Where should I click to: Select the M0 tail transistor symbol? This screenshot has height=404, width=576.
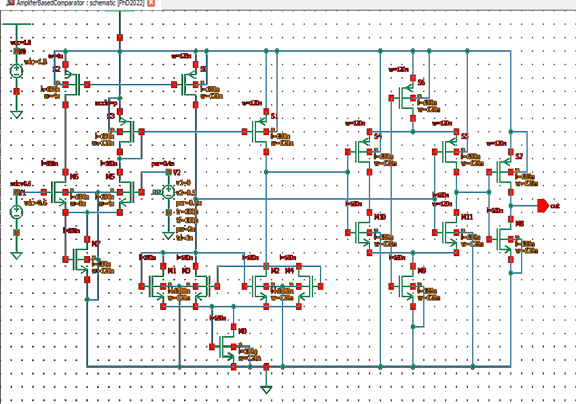(226, 346)
